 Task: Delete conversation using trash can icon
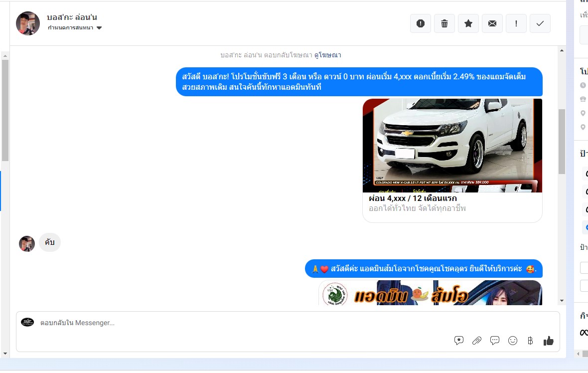444,23
